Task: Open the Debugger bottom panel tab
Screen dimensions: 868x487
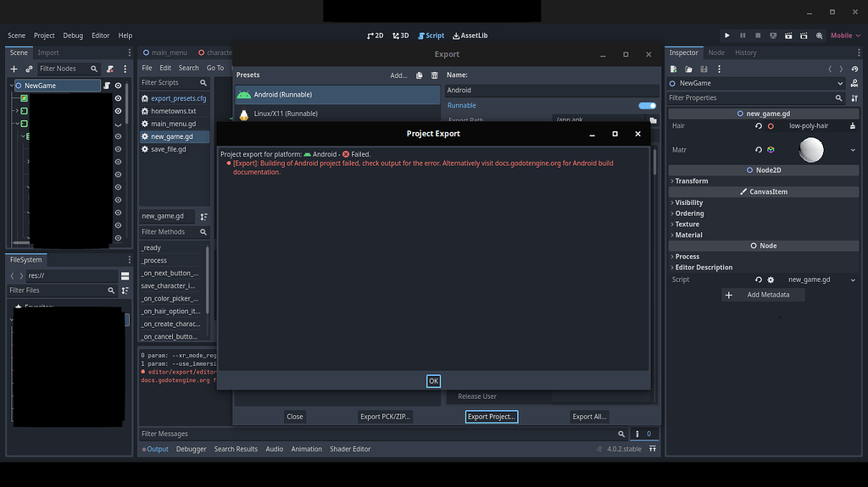Action: pos(191,449)
